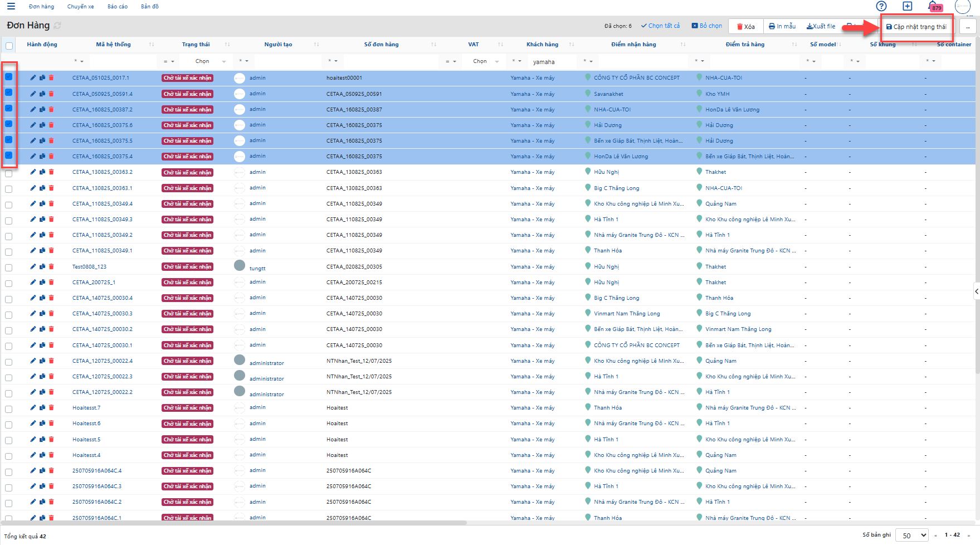Click Khách hàng filter field containing yamaha
This screenshot has width=980, height=545.
[552, 62]
